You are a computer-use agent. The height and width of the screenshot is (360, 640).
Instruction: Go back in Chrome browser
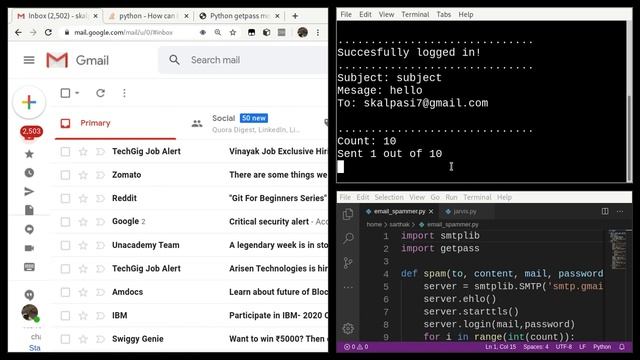coord(18,32)
